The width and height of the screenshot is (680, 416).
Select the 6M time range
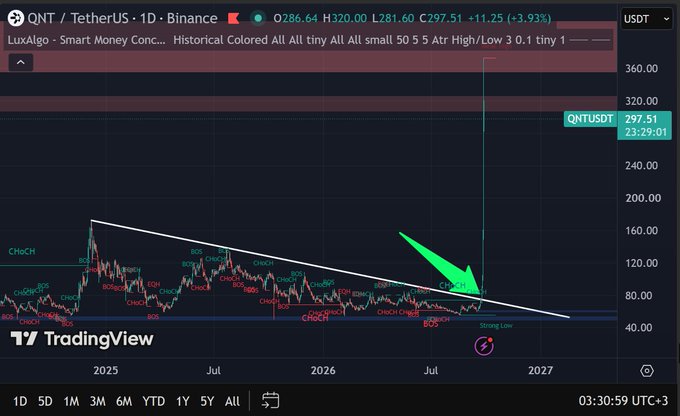pyautogui.click(x=124, y=401)
